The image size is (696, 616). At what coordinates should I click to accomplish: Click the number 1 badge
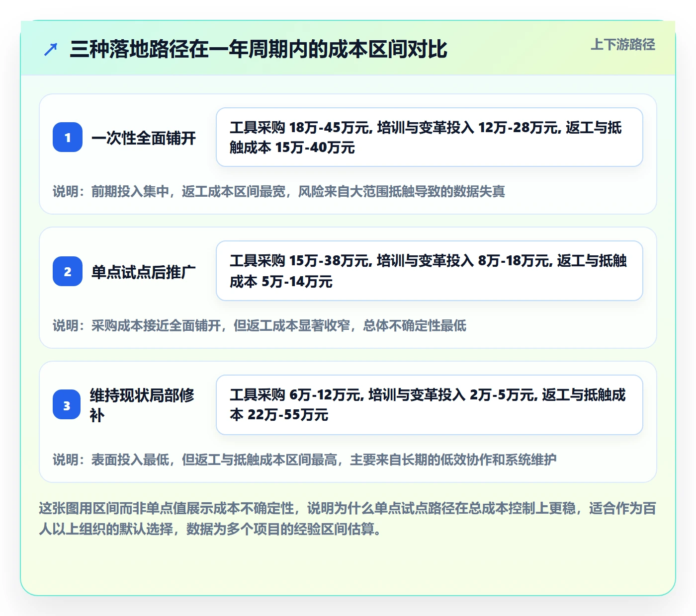68,137
